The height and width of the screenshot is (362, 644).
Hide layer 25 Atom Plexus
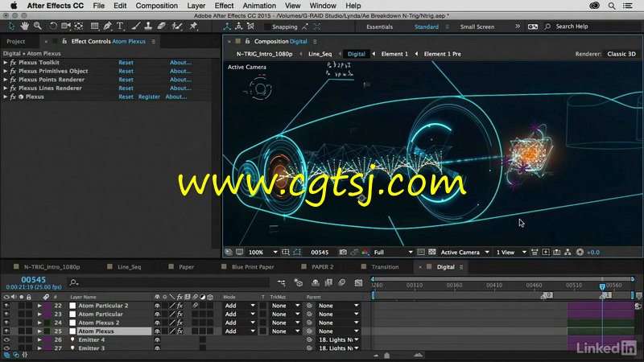(6, 331)
